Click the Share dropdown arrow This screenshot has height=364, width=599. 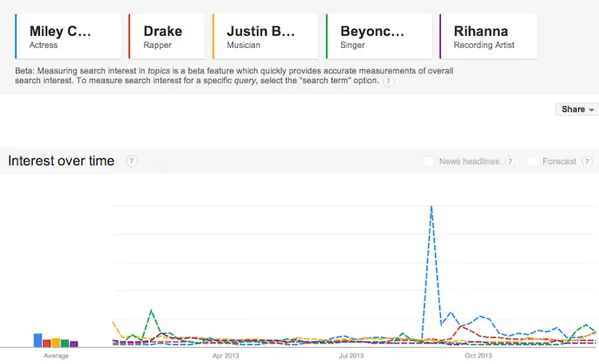(x=591, y=110)
